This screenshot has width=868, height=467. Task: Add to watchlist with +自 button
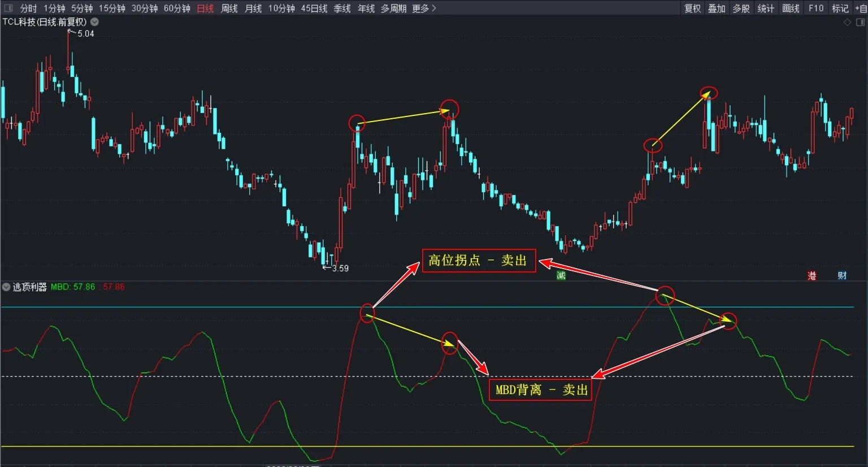[x=861, y=8]
